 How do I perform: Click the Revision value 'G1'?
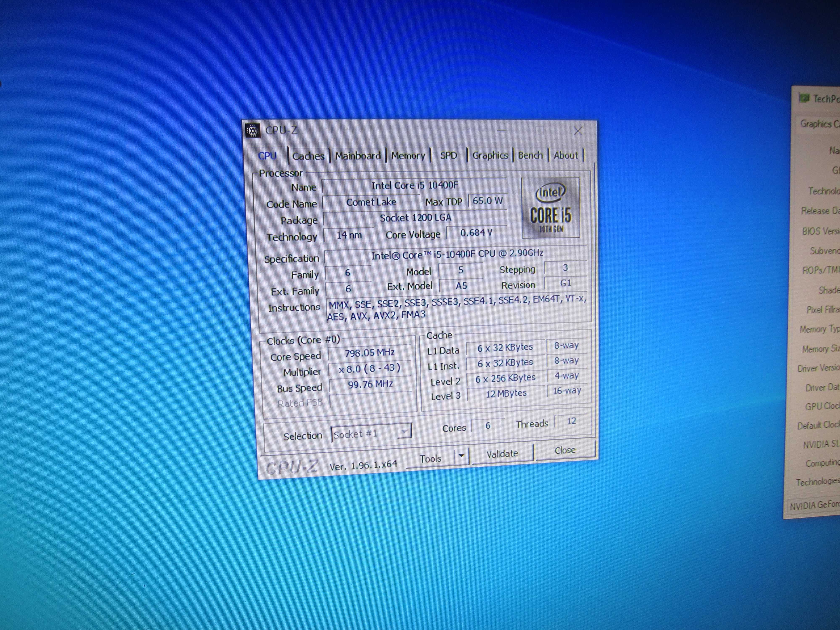click(566, 283)
